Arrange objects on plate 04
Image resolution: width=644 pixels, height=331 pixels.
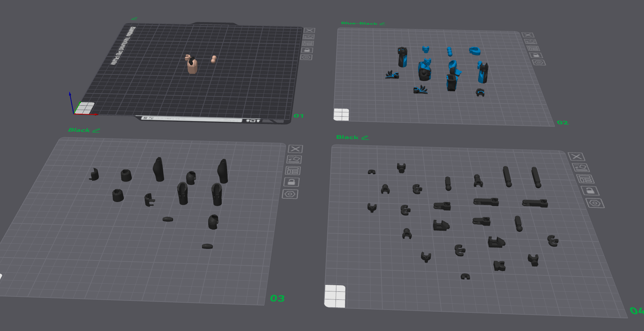pos(585,179)
